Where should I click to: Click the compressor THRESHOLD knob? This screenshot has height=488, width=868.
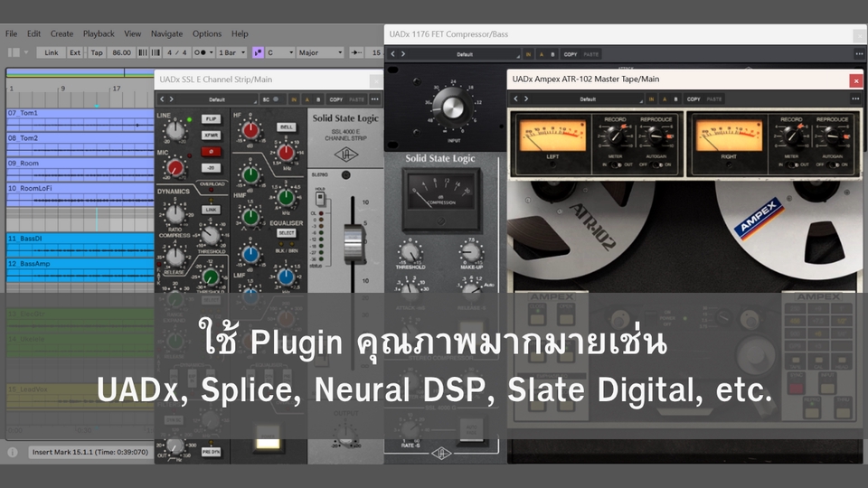click(x=211, y=235)
